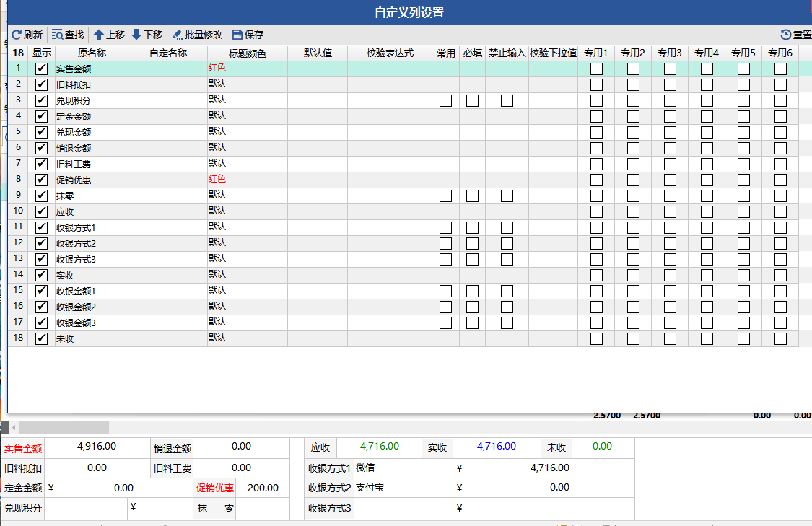Open the Find (查找) tool
Image resolution: width=812 pixels, height=526 pixels.
(x=57, y=35)
